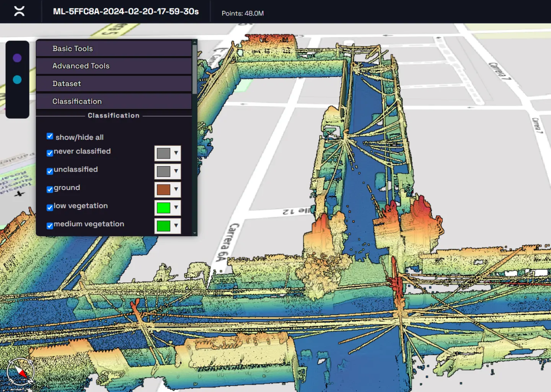This screenshot has height=392, width=551.
Task: Open medium vegetation color dropdown arrow
Action: (176, 226)
